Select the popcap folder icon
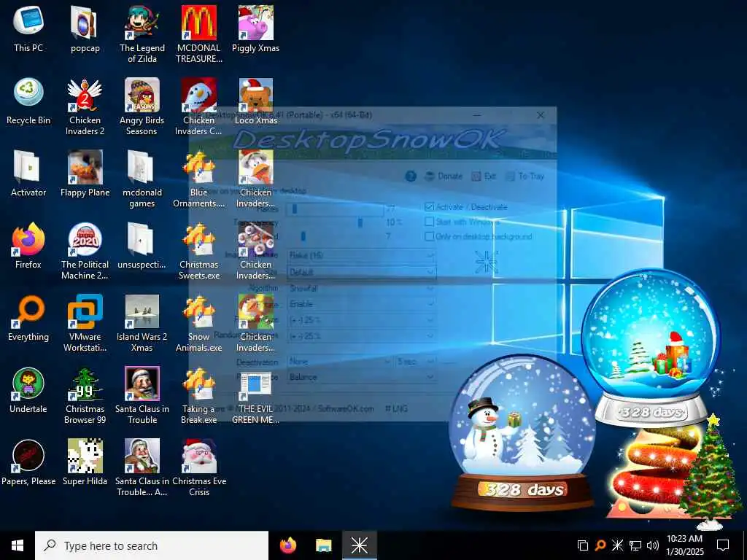 (x=85, y=29)
